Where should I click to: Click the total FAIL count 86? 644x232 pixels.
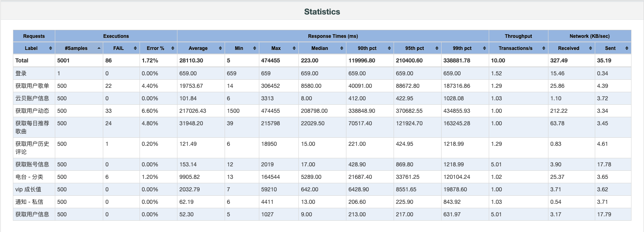click(x=108, y=60)
